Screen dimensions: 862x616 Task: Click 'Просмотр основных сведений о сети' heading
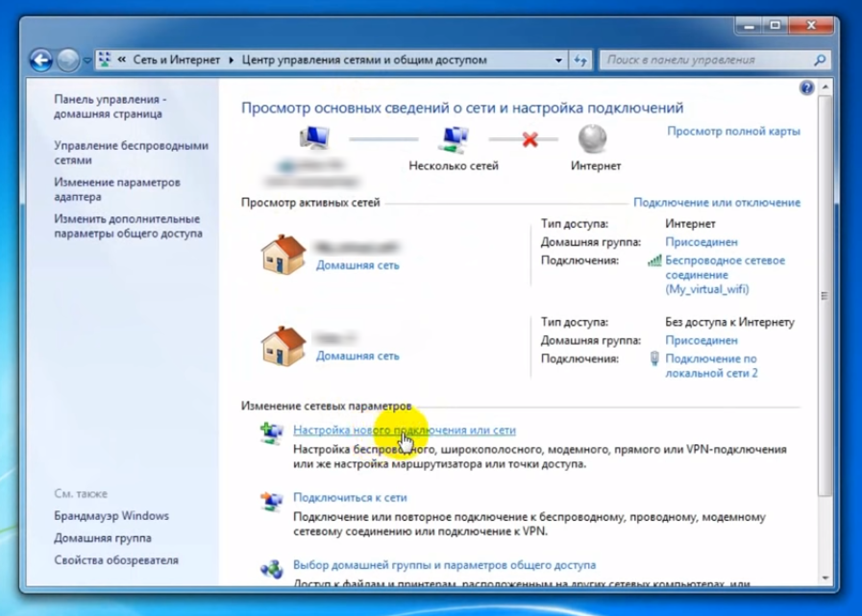click(462, 108)
